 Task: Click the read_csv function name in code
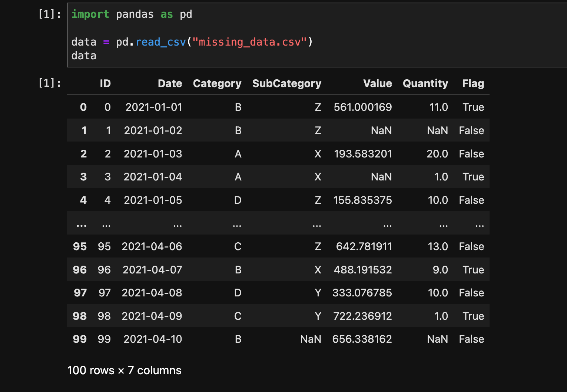pyautogui.click(x=160, y=42)
